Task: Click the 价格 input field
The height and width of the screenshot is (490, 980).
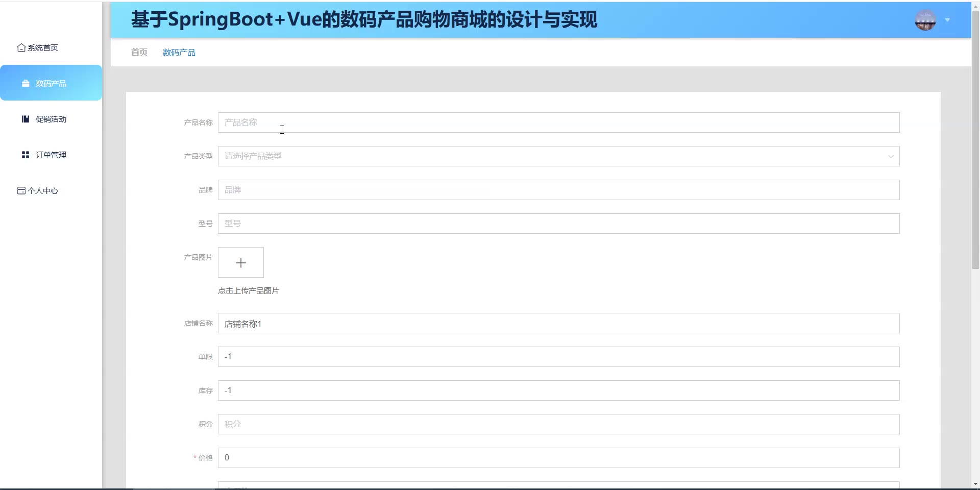Action: (558, 458)
